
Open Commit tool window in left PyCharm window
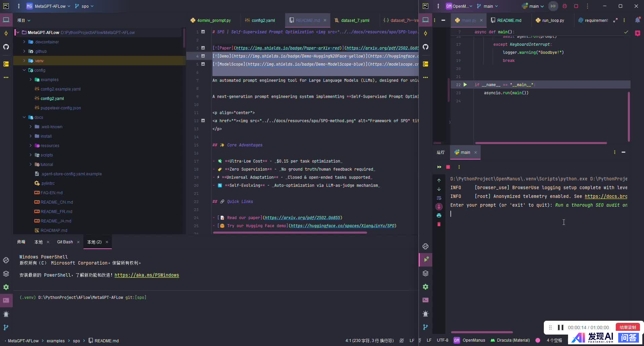tap(6, 33)
